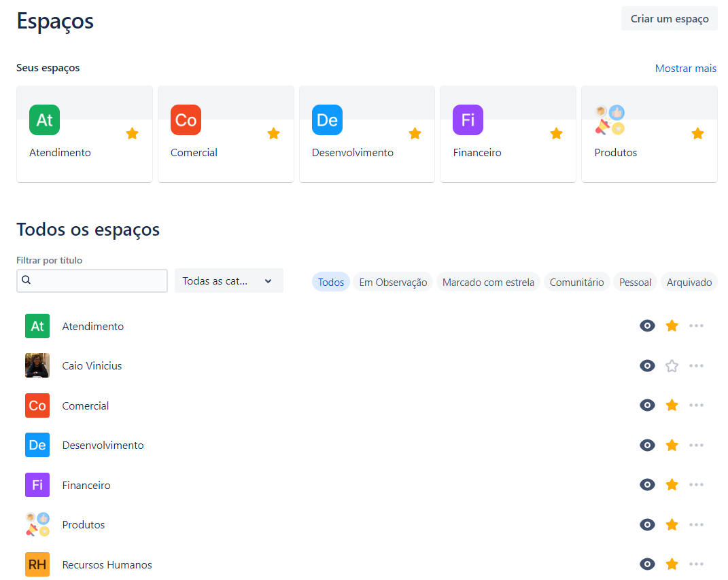Screen dimensions: 728x580
Task: Select the Todos filter tab
Action: tap(330, 282)
